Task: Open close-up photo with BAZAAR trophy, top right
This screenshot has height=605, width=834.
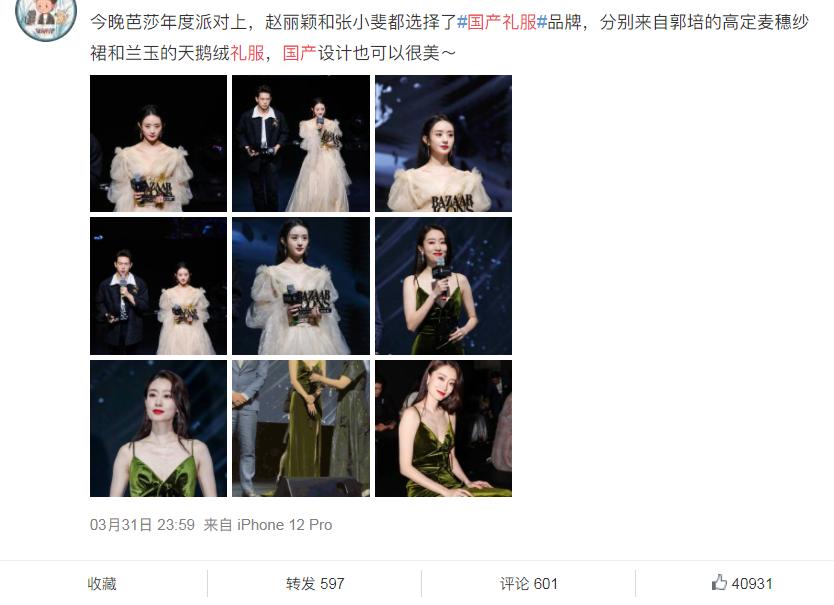Action: [x=444, y=144]
